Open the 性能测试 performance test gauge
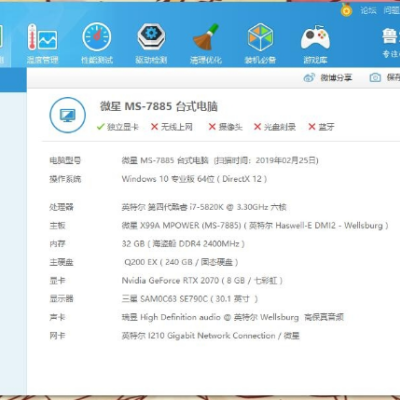The image size is (400, 400). pyautogui.click(x=97, y=43)
